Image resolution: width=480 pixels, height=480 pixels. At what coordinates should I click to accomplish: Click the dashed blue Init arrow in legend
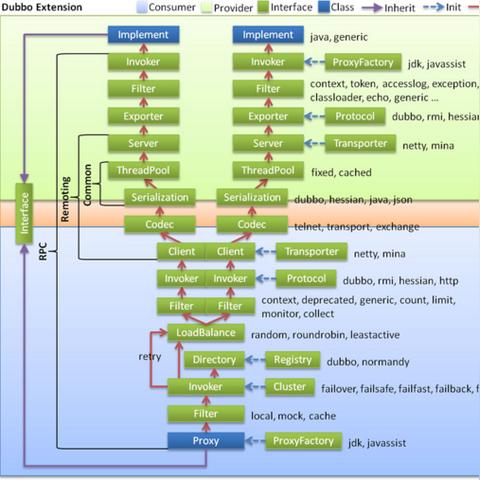tap(433, 7)
